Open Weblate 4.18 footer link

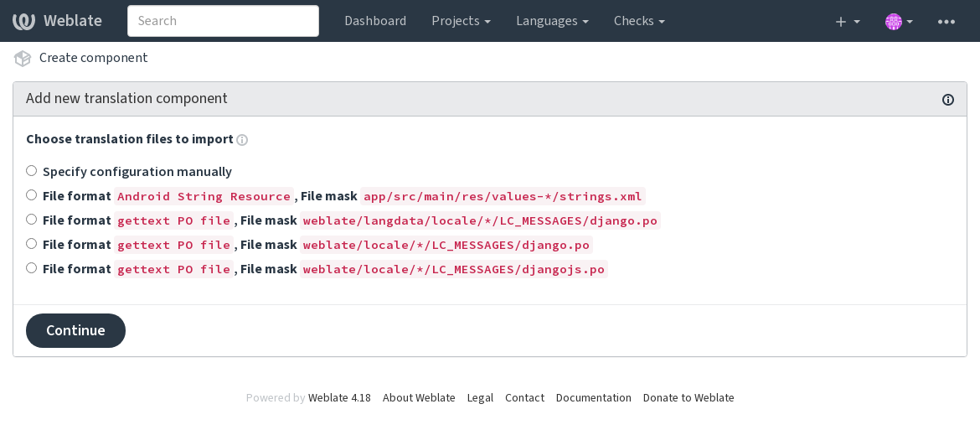pos(339,397)
